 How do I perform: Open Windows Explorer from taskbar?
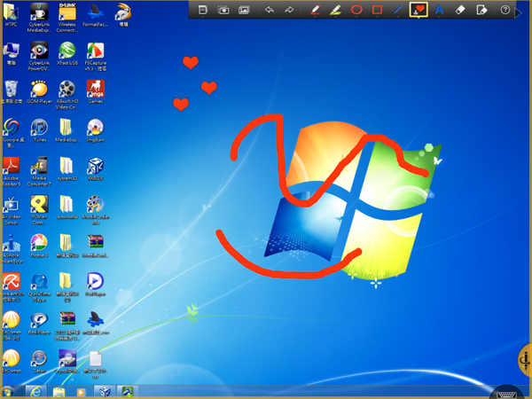(59, 393)
